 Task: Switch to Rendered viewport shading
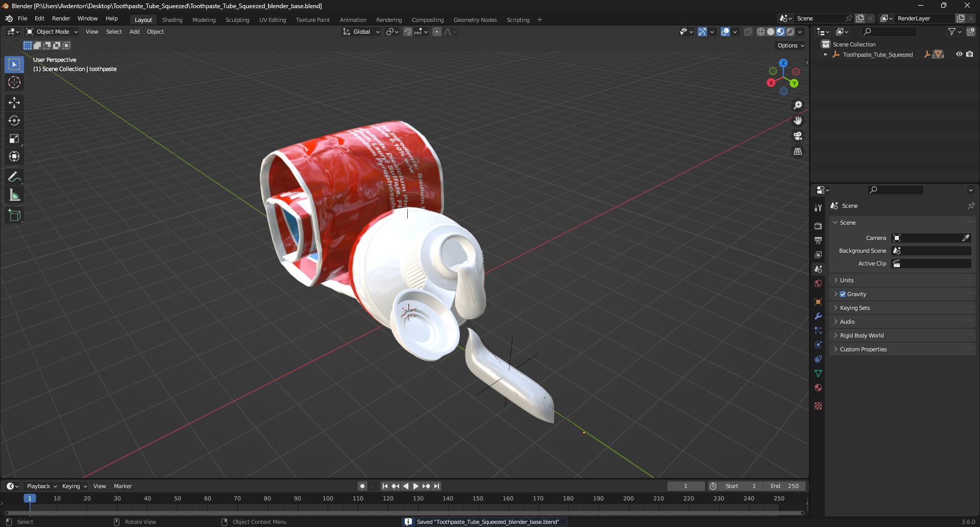point(790,32)
